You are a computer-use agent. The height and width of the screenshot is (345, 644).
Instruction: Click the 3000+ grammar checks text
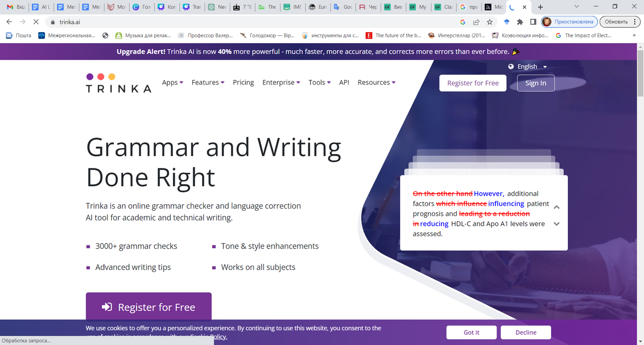(136, 246)
